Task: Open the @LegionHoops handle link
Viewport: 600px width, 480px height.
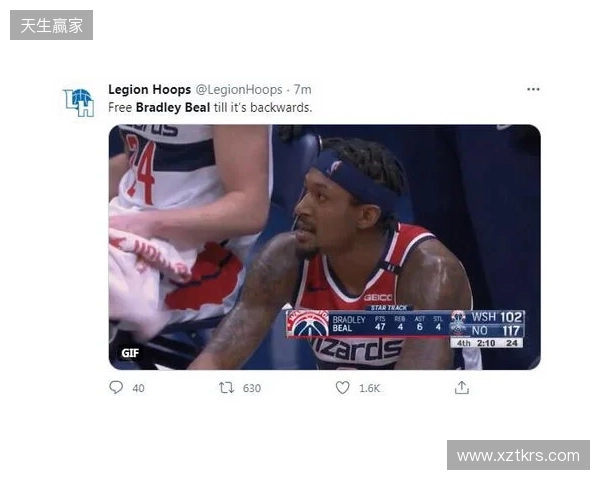Action: pos(239,90)
